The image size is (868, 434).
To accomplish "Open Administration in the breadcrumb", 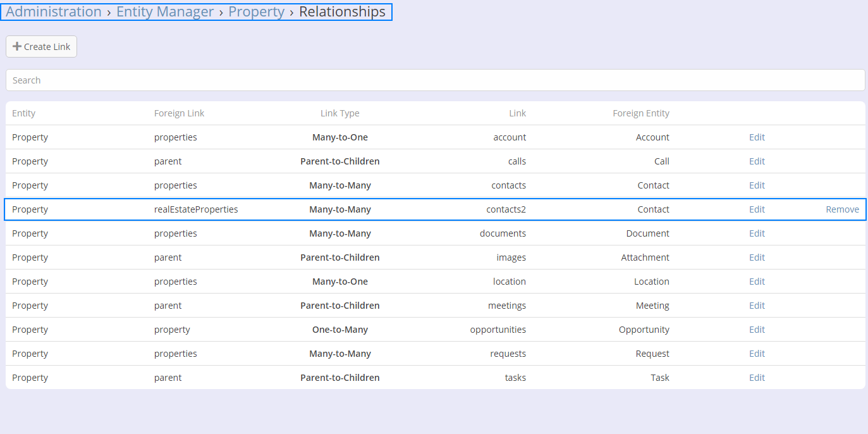I will 54,12.
